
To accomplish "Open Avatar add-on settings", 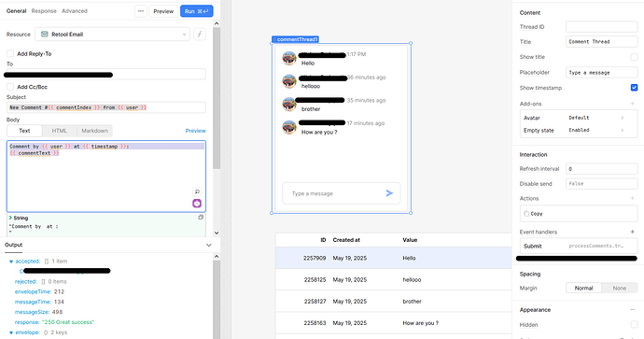I will click(579, 118).
